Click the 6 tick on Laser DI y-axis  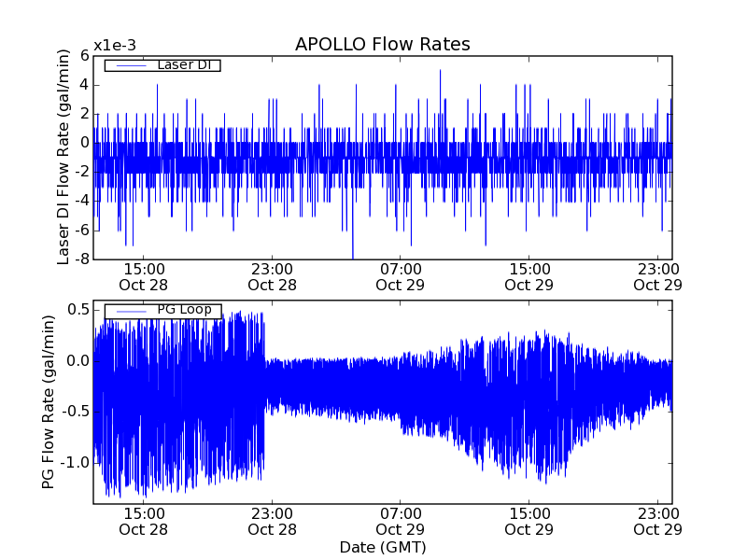tap(83, 56)
